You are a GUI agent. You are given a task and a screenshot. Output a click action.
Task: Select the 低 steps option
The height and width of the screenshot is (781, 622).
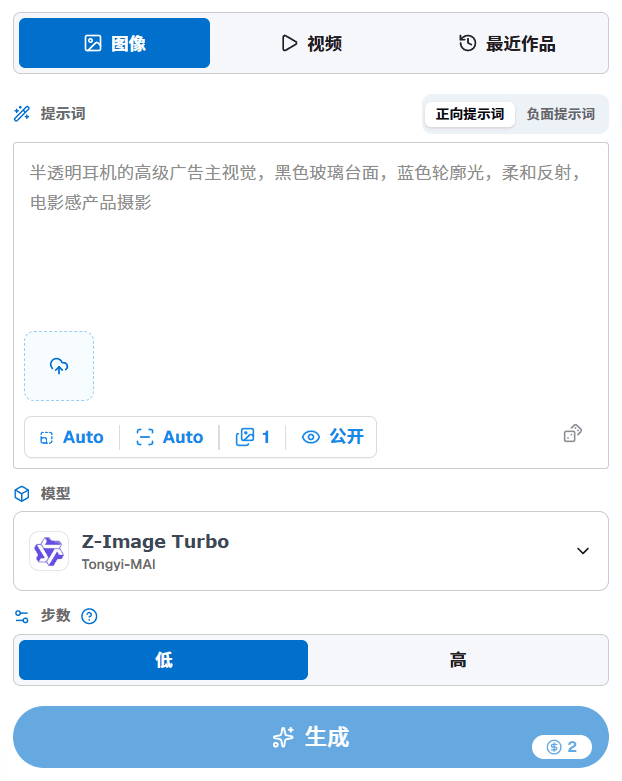(163, 660)
